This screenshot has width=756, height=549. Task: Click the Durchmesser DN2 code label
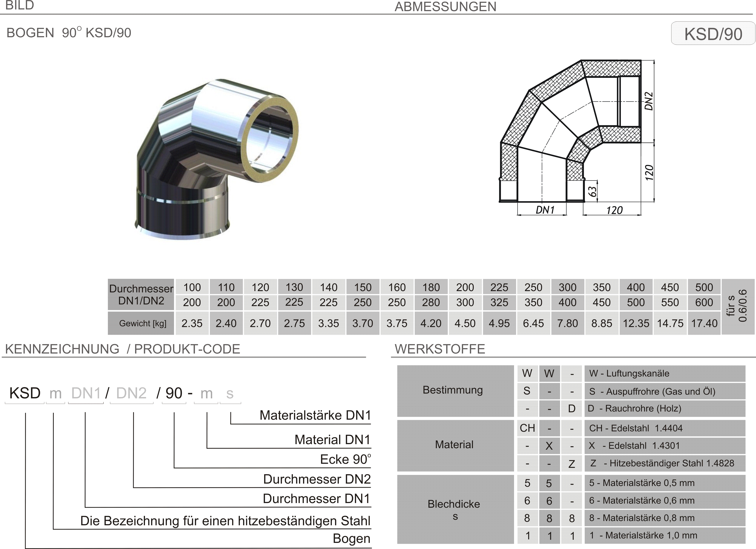(x=317, y=479)
